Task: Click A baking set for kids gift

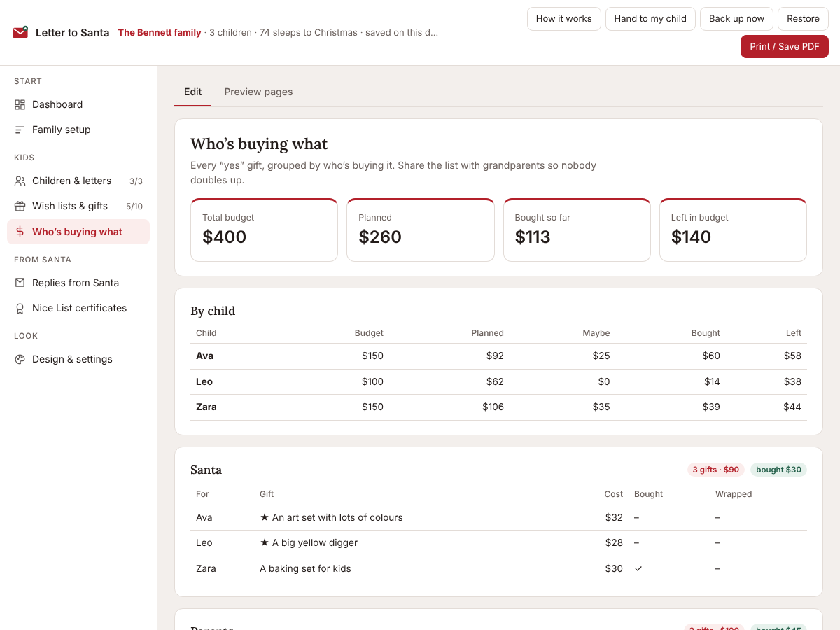Action: click(305, 568)
